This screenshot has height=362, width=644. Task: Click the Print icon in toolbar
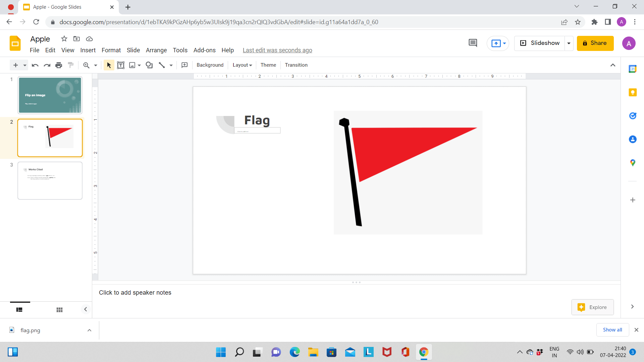tap(58, 65)
